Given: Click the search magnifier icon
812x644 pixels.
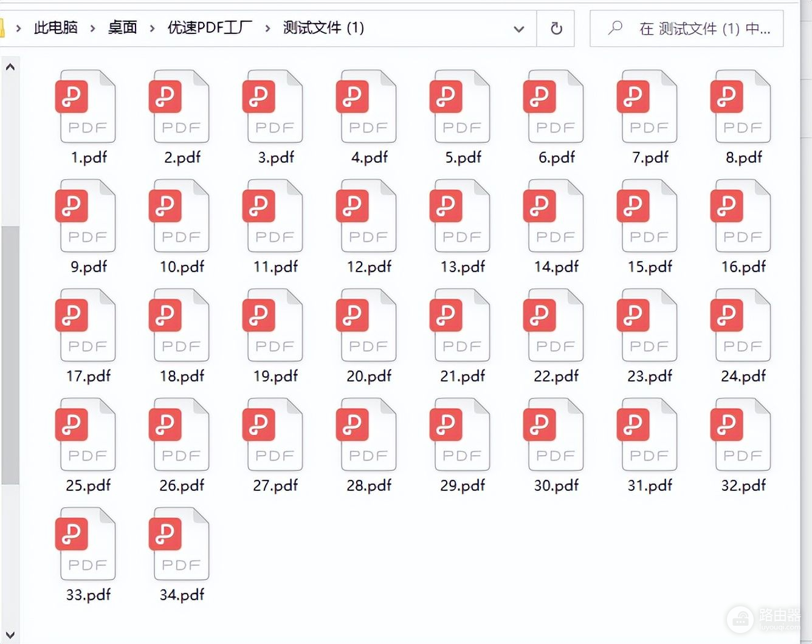Looking at the screenshot, I should click(x=615, y=28).
